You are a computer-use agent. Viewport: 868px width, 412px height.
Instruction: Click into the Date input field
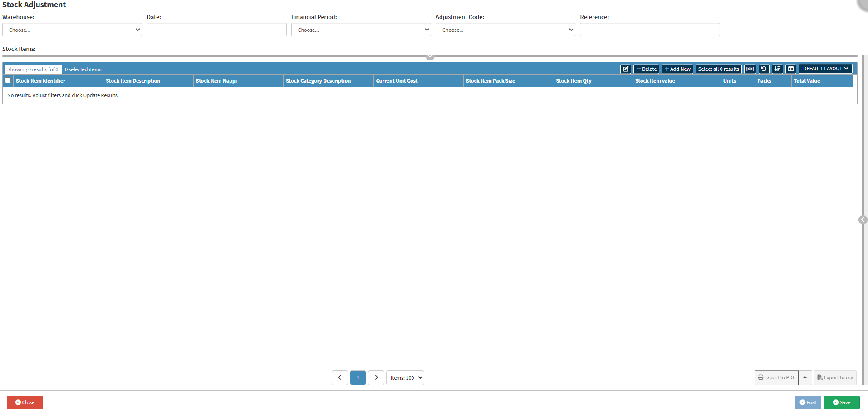(x=216, y=30)
